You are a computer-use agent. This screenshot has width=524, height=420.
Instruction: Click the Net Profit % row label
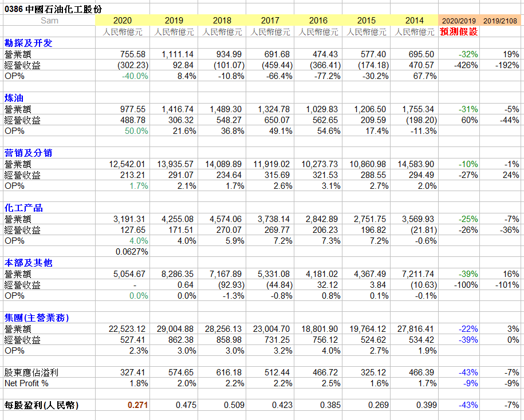(x=26, y=383)
